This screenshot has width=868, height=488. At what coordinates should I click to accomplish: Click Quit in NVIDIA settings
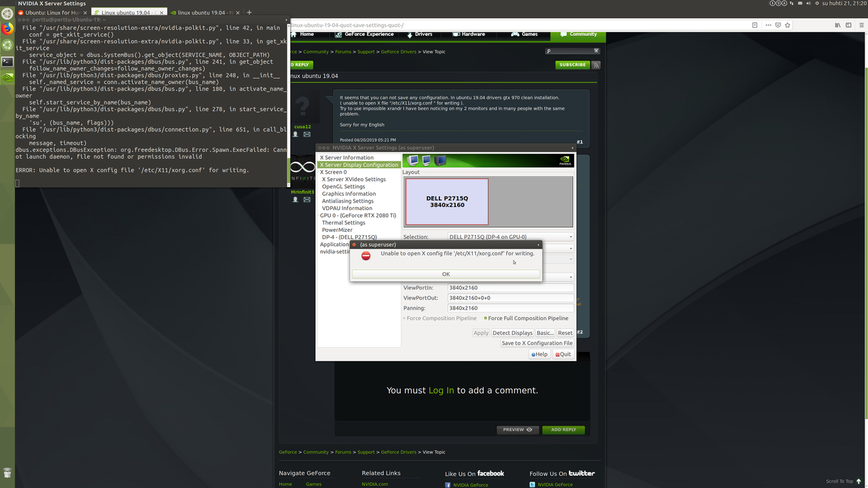pos(564,354)
